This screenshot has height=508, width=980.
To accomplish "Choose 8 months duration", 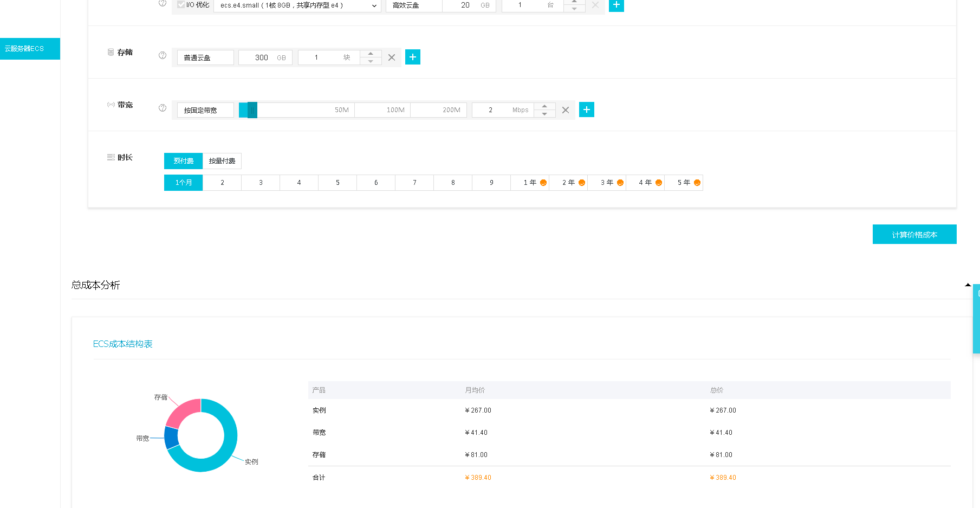I will (453, 183).
